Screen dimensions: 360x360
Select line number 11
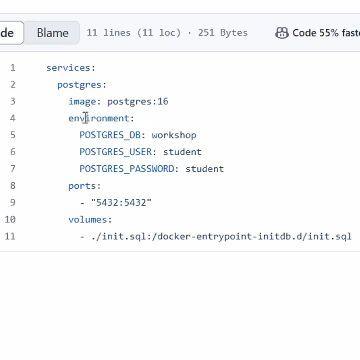(10, 236)
